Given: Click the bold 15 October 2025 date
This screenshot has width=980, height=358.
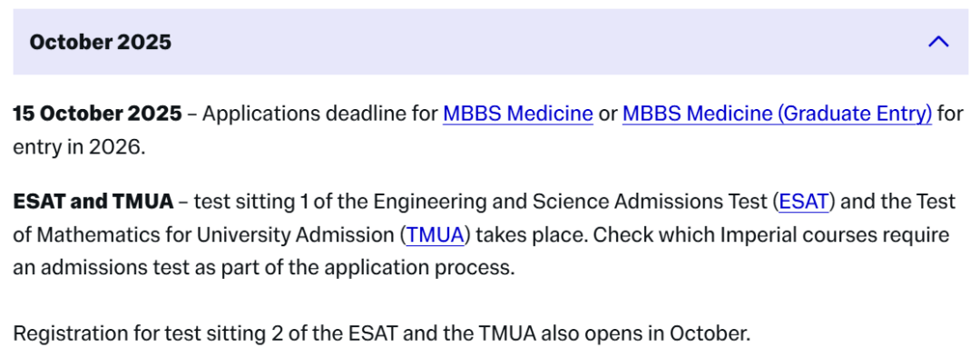Looking at the screenshot, I should tap(97, 114).
